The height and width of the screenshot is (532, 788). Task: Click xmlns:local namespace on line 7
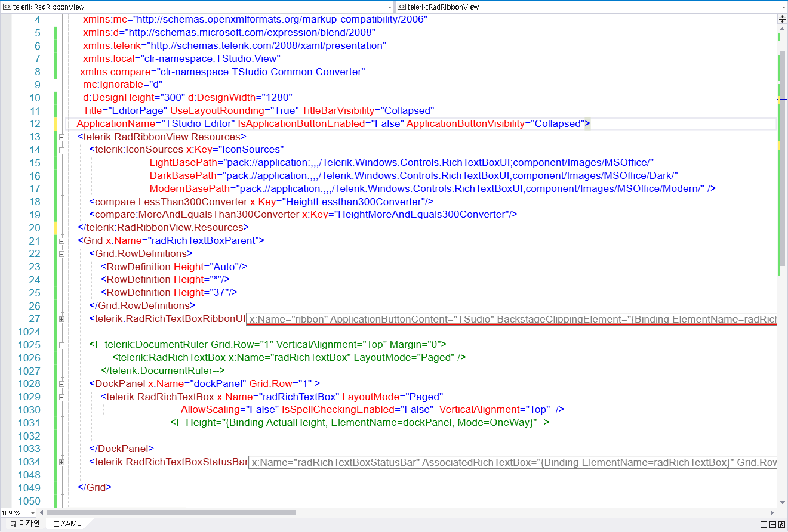(182, 58)
